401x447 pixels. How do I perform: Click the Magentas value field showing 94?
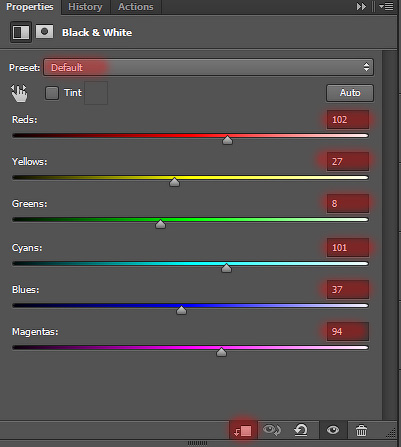[x=348, y=332]
